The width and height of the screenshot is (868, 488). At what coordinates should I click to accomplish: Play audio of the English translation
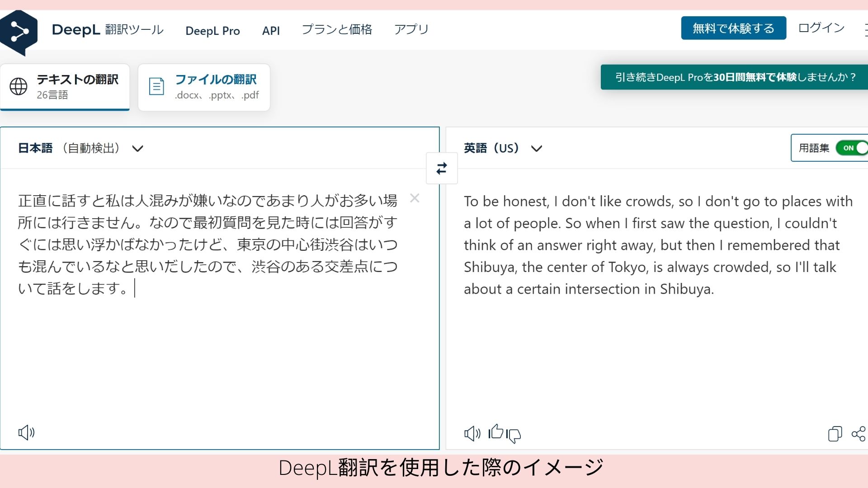click(472, 434)
